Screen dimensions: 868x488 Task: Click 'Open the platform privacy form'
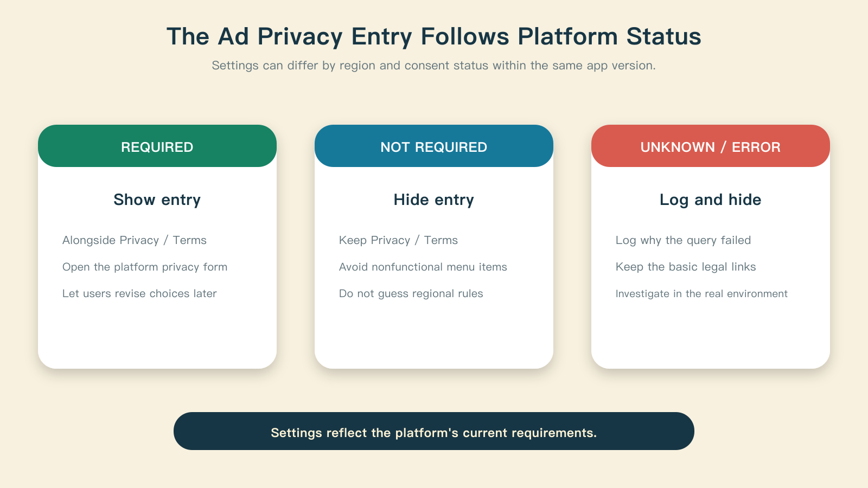coord(145,267)
